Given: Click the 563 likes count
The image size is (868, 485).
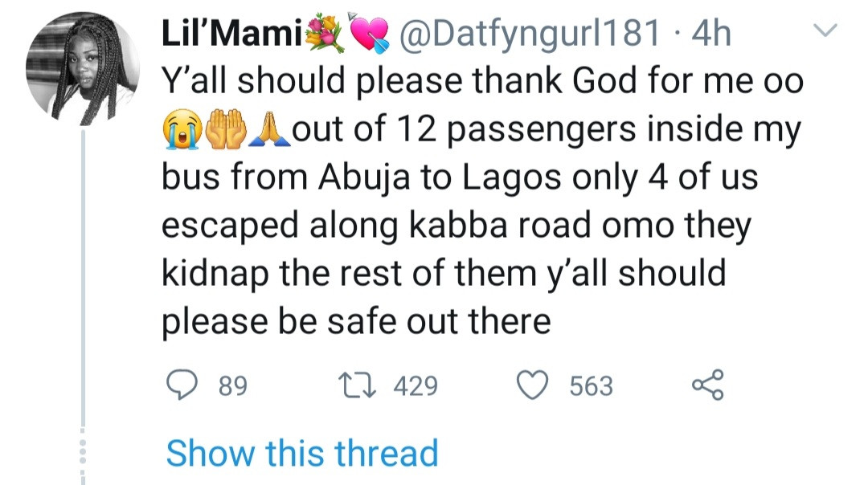Looking at the screenshot, I should tap(591, 387).
